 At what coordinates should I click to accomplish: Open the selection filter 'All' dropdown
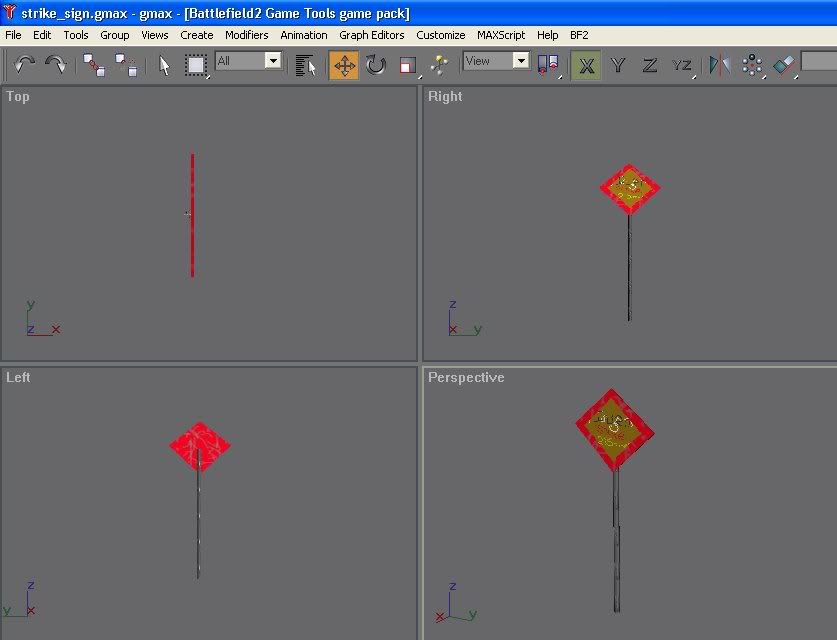click(x=273, y=61)
